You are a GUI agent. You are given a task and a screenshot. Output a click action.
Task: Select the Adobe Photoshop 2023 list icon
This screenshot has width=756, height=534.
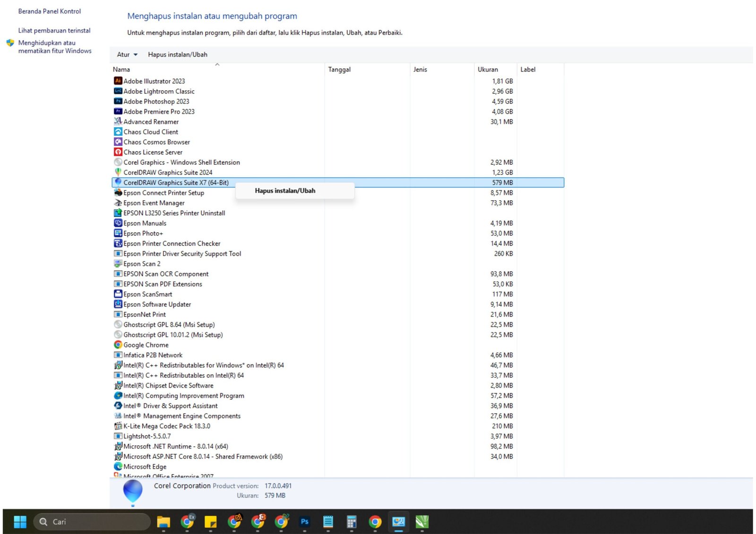[118, 101]
